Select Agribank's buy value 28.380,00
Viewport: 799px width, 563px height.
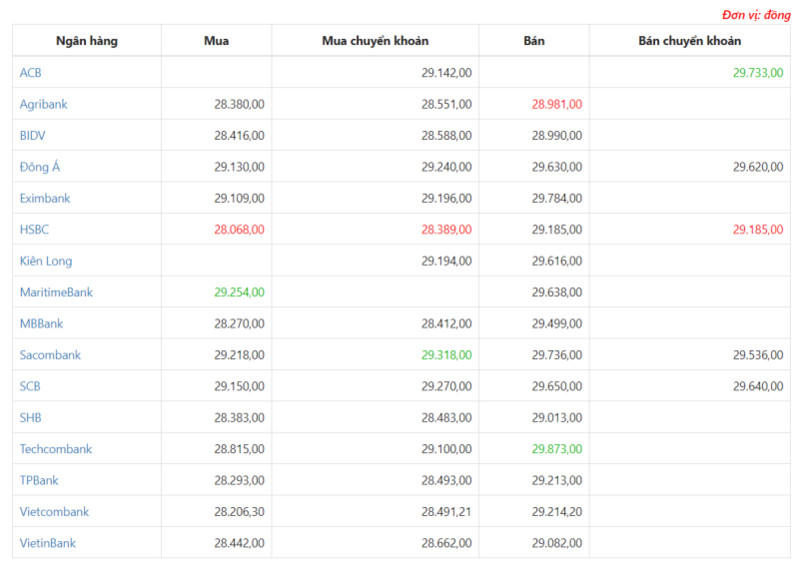(x=239, y=104)
